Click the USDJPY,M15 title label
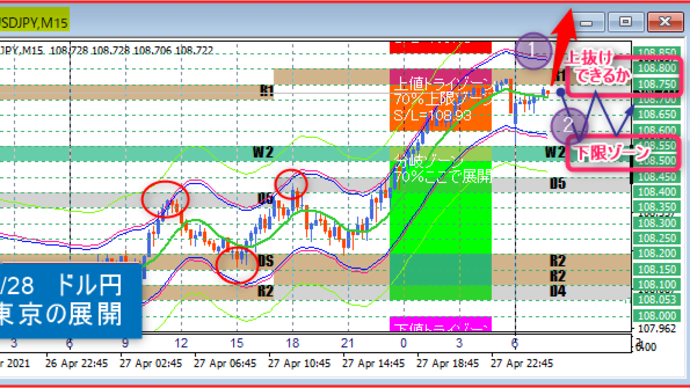 point(34,22)
